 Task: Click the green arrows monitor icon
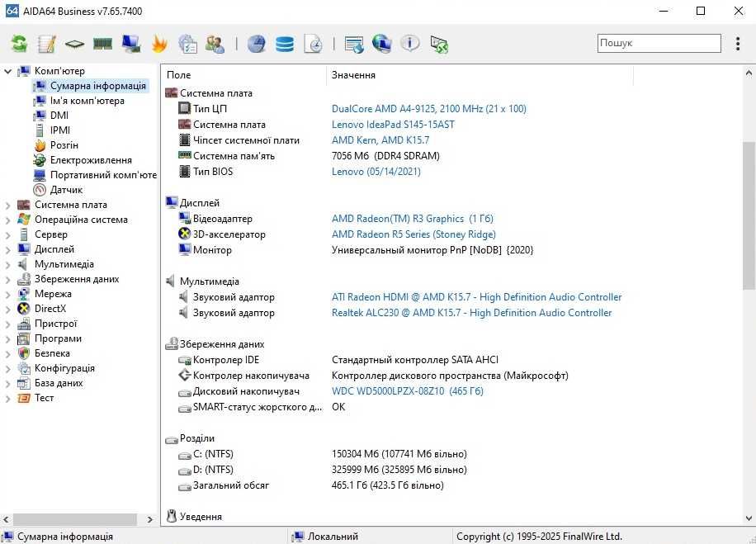[439, 44]
